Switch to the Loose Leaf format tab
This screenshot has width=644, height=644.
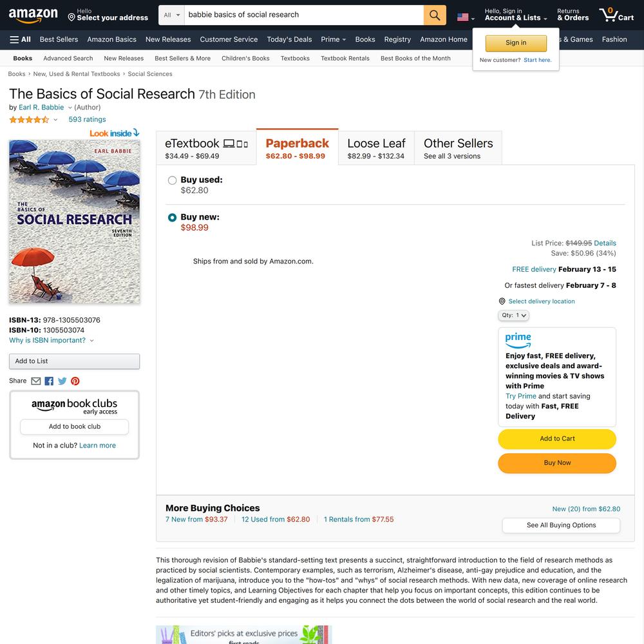376,149
